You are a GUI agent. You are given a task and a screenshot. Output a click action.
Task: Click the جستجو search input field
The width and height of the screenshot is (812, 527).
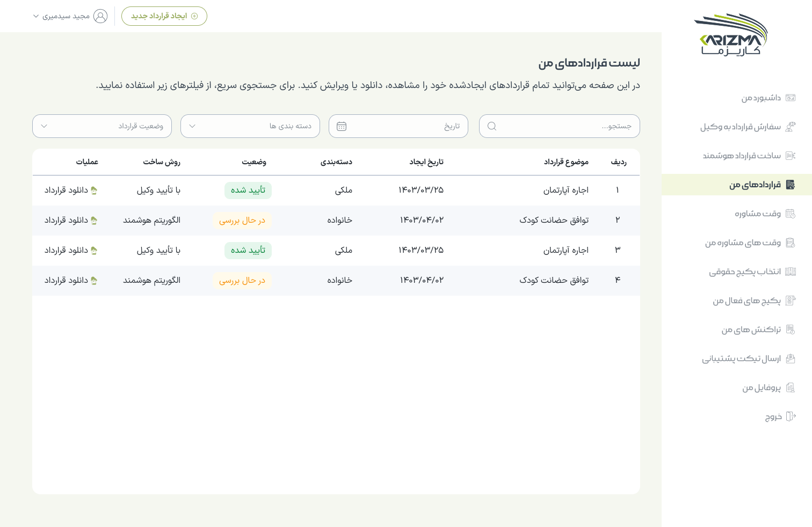(x=560, y=126)
